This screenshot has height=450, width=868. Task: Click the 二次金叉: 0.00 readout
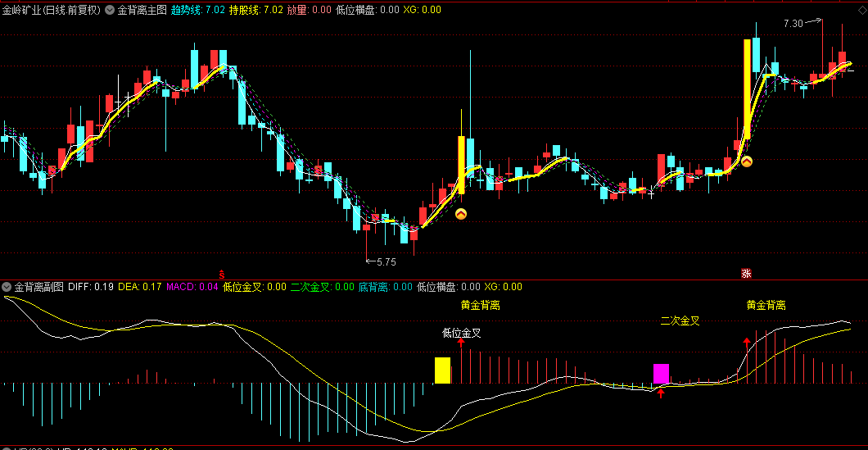point(322,287)
